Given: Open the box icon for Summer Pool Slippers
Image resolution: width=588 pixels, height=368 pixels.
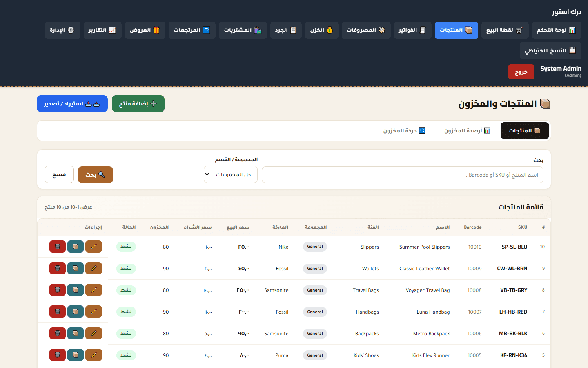Looking at the screenshot, I should tap(76, 247).
